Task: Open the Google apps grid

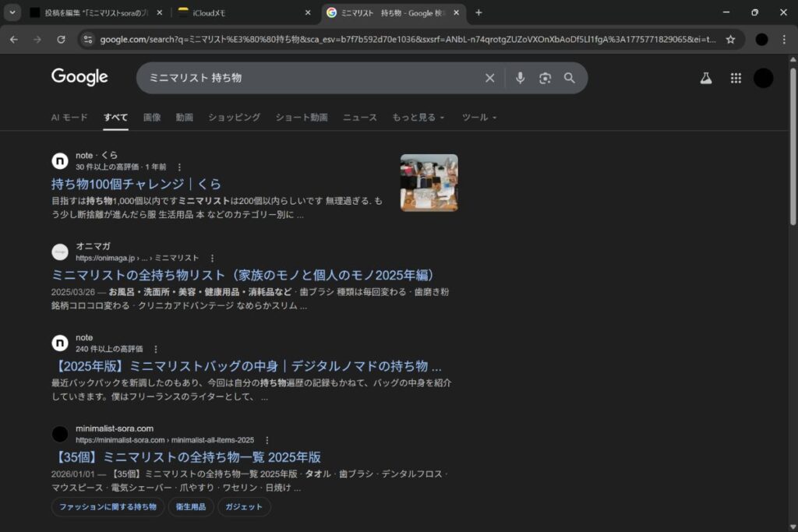Action: pos(736,78)
